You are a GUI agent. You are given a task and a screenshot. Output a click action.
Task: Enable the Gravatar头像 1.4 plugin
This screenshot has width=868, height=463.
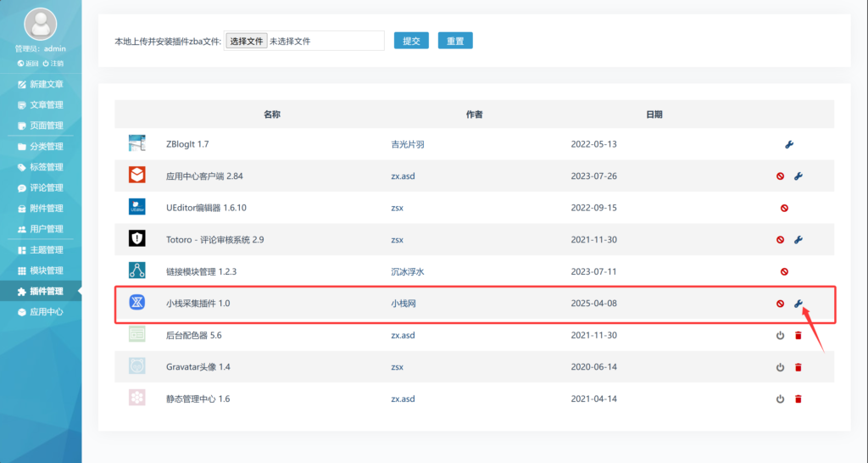pos(780,367)
